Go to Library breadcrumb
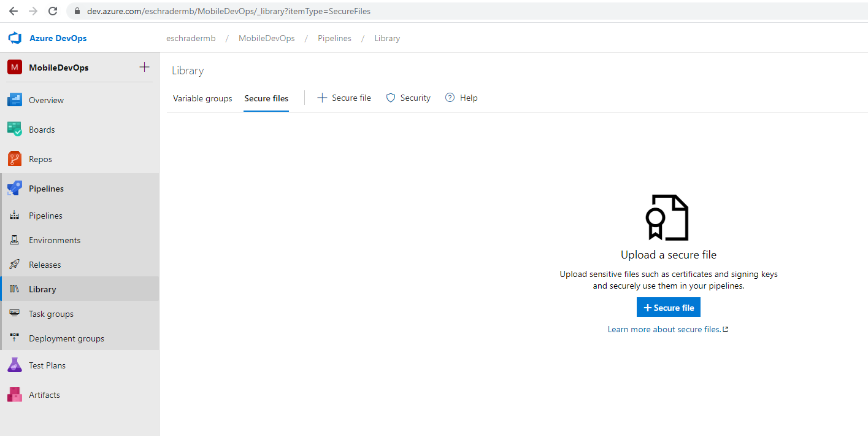 click(387, 38)
